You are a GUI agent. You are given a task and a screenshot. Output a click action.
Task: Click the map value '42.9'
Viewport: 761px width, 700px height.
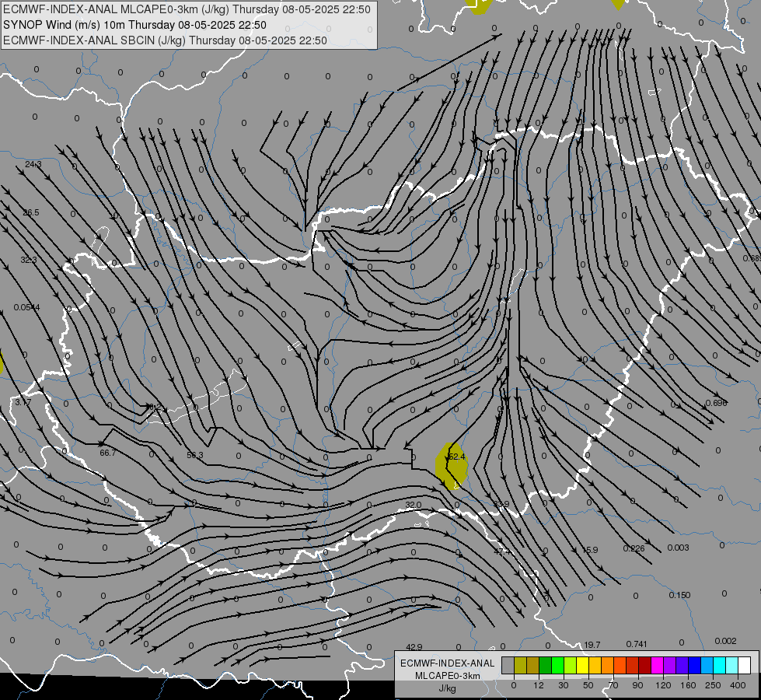414,647
